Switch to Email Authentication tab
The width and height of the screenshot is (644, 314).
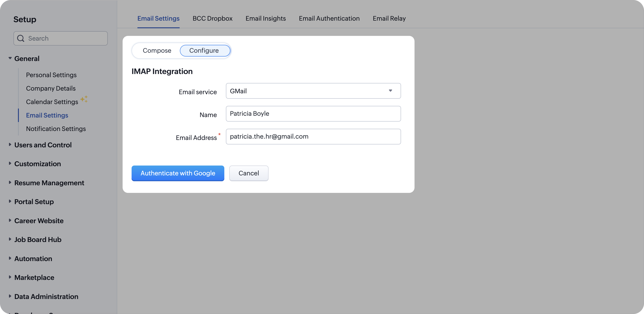click(x=329, y=18)
